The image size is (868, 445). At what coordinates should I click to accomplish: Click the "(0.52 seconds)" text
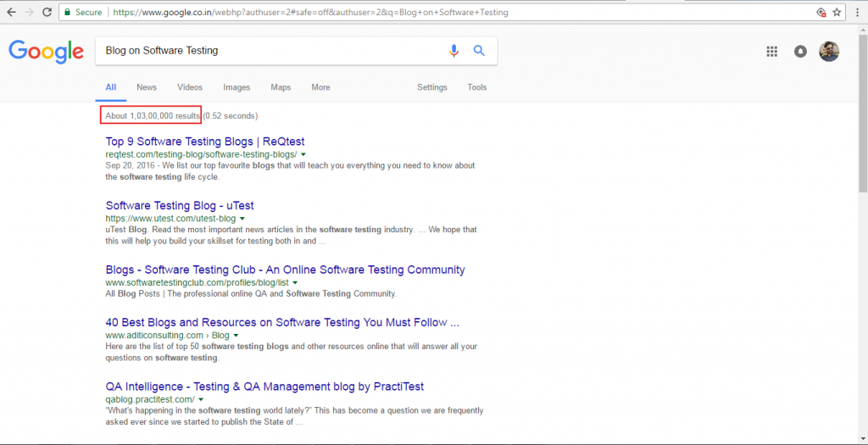click(231, 115)
